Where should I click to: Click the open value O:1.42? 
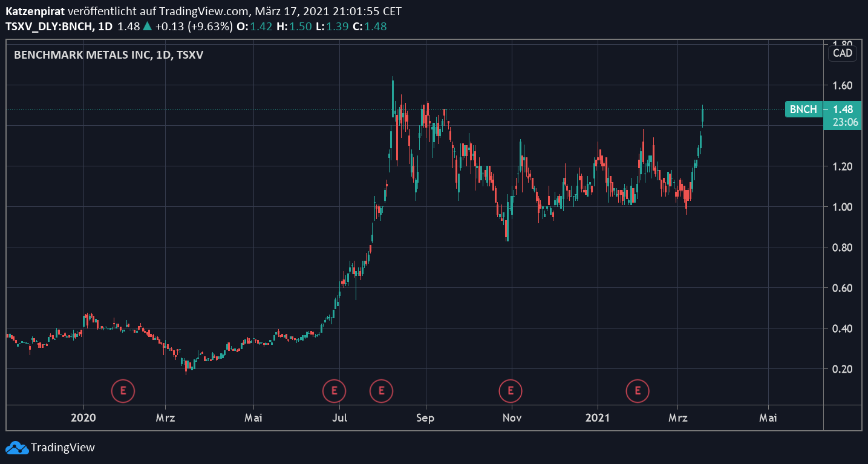pos(255,26)
